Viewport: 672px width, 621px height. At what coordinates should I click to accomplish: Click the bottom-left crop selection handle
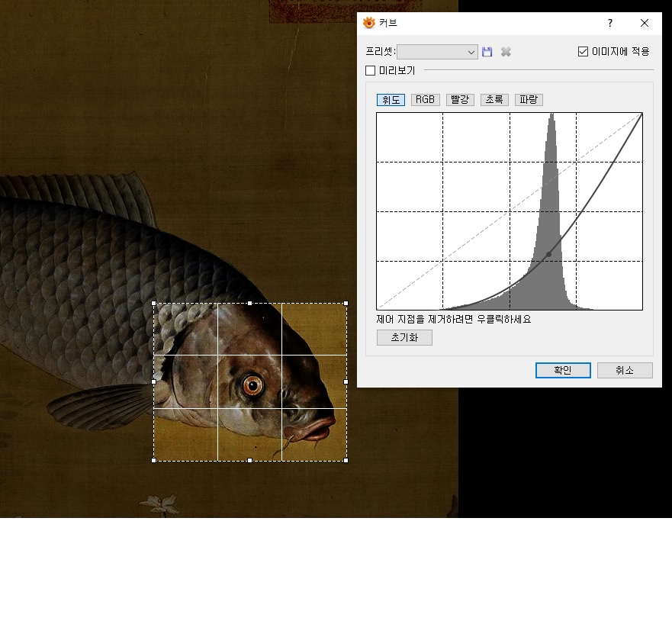pos(154,460)
